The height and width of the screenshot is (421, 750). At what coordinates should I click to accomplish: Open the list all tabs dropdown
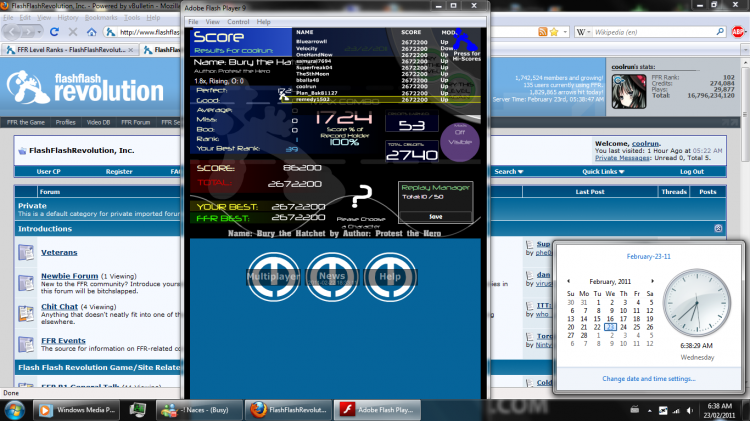pyautogui.click(x=745, y=50)
